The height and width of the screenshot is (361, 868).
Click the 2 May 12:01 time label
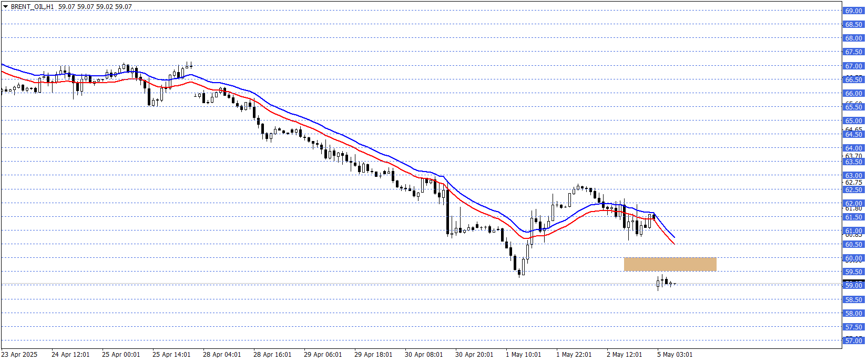click(624, 354)
